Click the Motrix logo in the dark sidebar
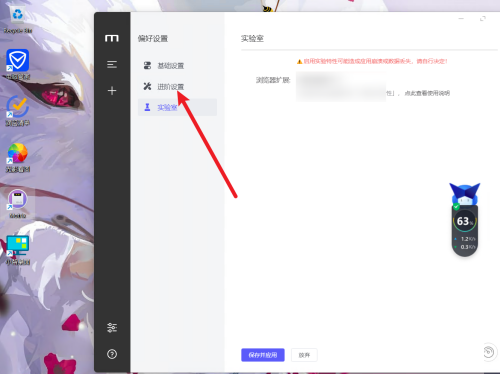Image resolution: width=500 pixels, height=374 pixels. click(112, 38)
